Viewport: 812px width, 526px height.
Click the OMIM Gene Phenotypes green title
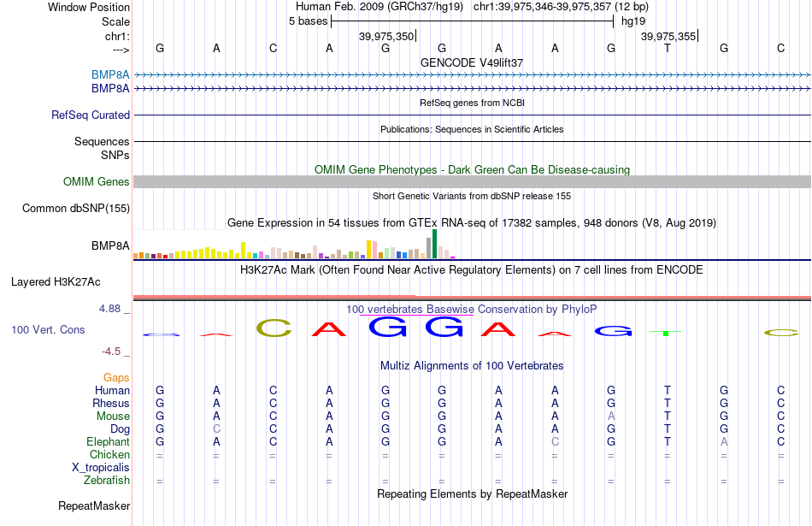pyautogui.click(x=473, y=170)
